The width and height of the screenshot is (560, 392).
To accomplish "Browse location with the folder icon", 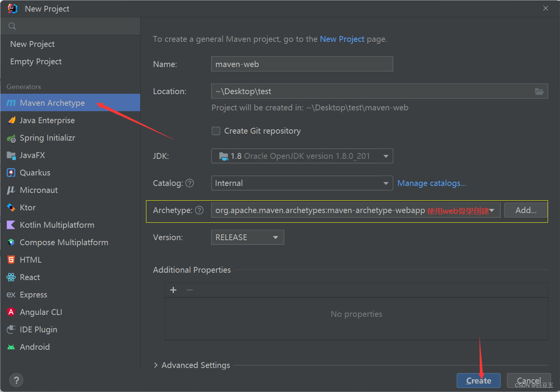I will (539, 91).
